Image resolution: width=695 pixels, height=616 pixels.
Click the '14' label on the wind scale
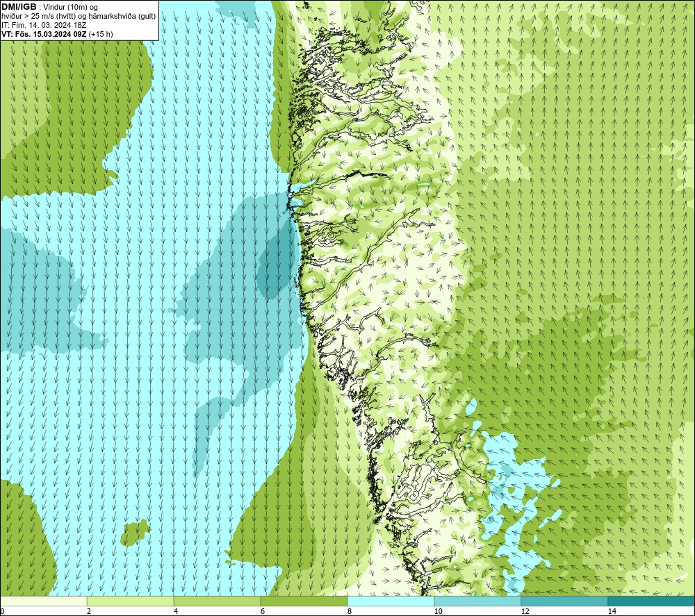click(612, 611)
